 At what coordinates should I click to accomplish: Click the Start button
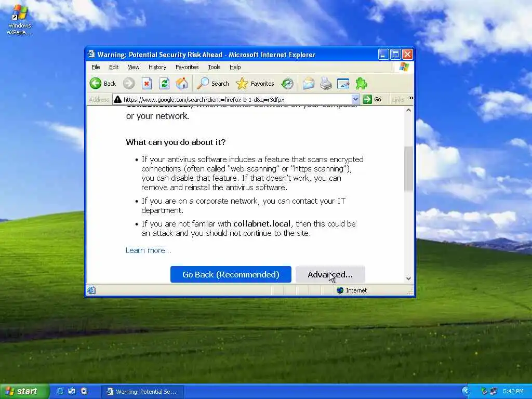(x=24, y=391)
